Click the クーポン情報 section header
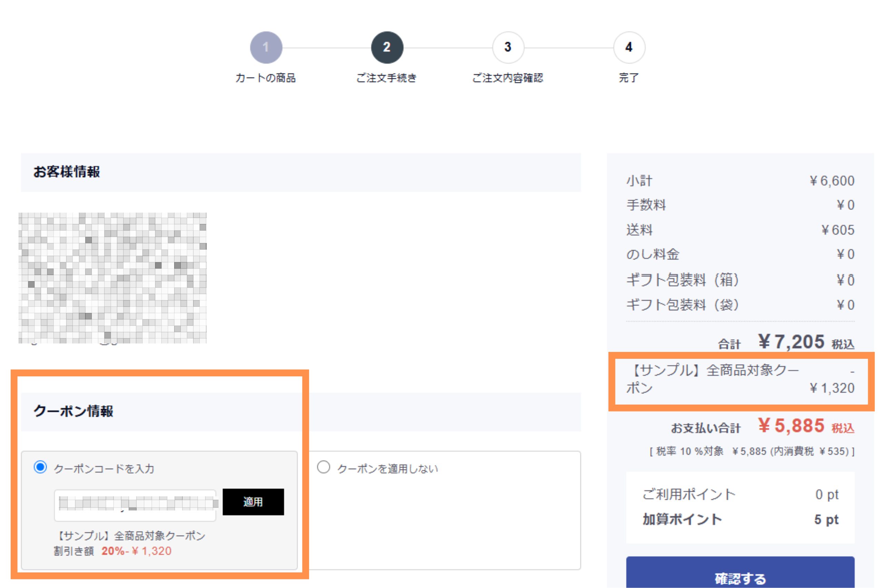 coord(73,411)
